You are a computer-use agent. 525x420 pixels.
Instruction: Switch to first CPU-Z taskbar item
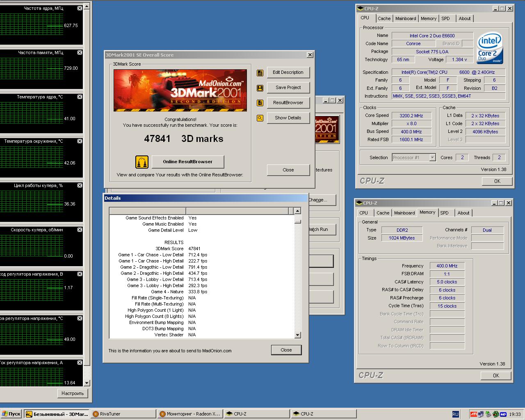coord(257,414)
